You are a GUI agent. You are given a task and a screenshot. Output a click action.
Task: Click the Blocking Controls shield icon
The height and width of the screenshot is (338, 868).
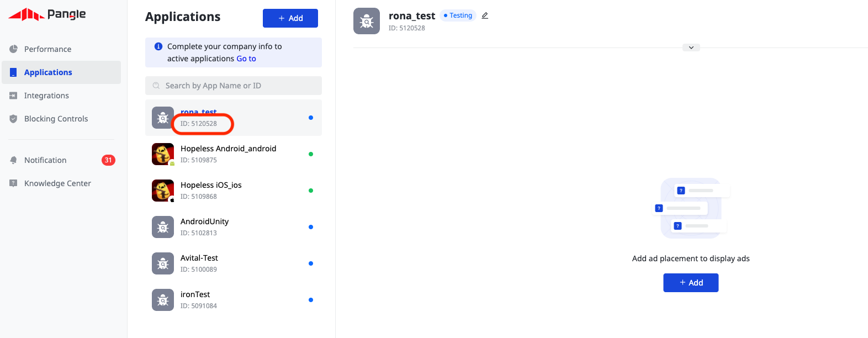pos(13,119)
